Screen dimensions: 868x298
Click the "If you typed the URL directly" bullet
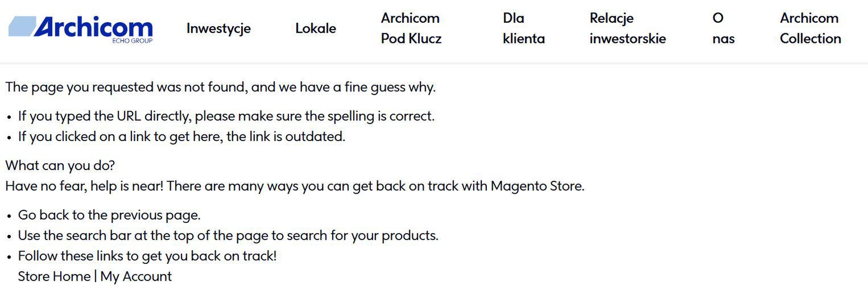click(x=226, y=117)
